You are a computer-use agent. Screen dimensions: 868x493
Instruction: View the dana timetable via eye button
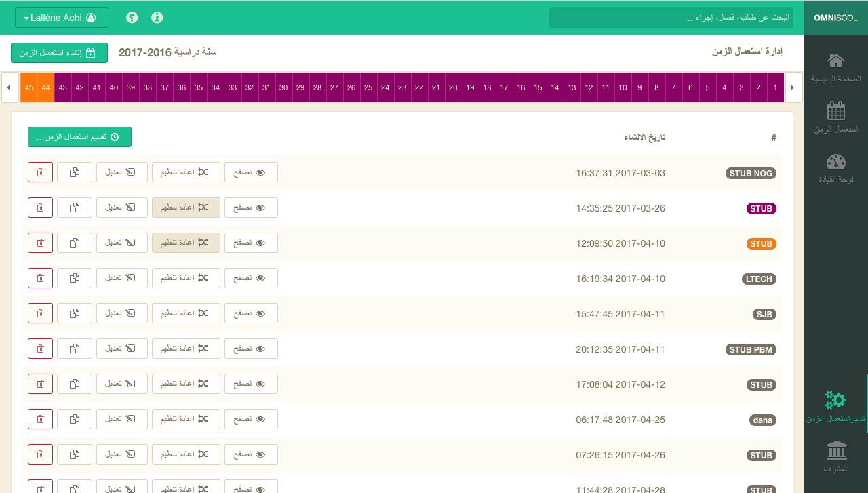point(251,419)
